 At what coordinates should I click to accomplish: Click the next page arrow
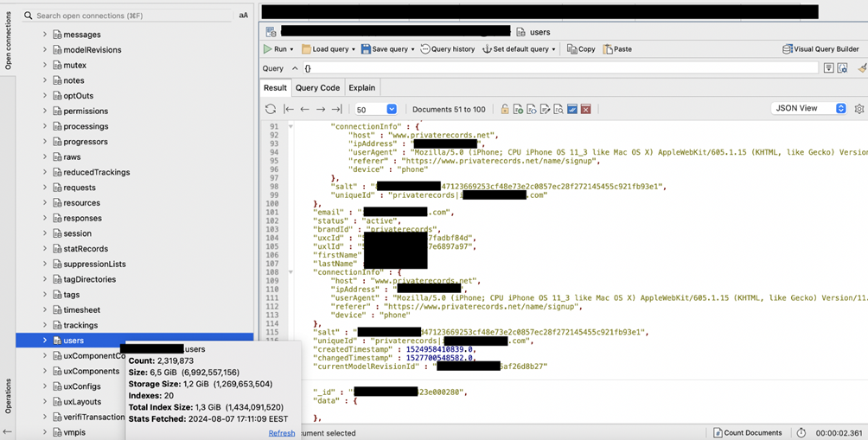pyautogui.click(x=321, y=110)
